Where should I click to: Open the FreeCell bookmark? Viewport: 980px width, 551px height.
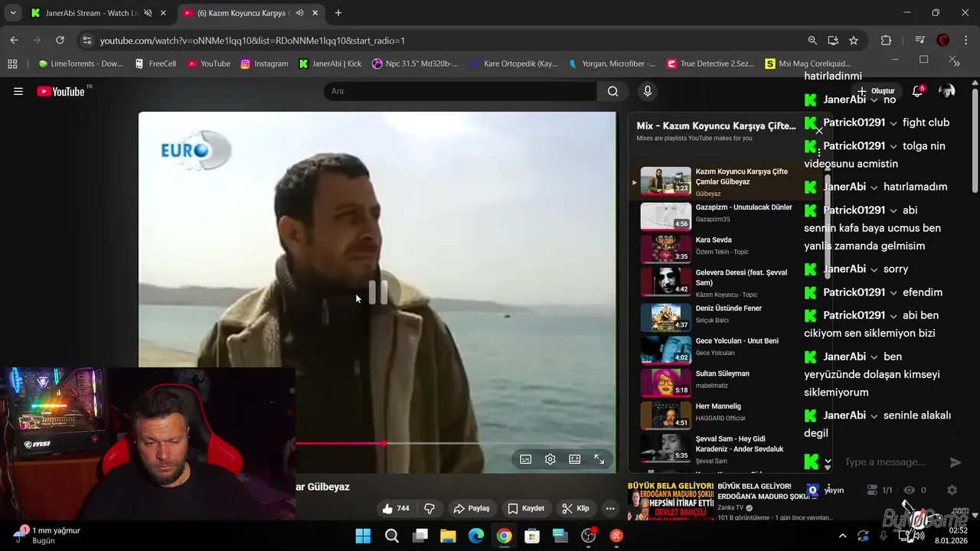click(155, 64)
